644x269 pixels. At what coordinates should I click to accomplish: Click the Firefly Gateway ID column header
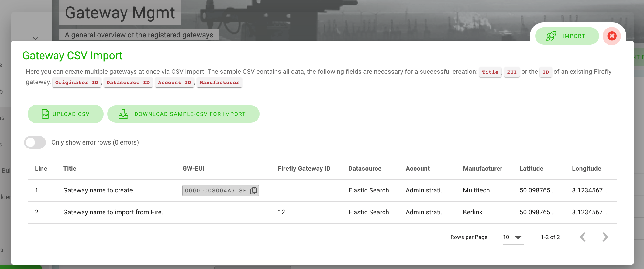(304, 169)
